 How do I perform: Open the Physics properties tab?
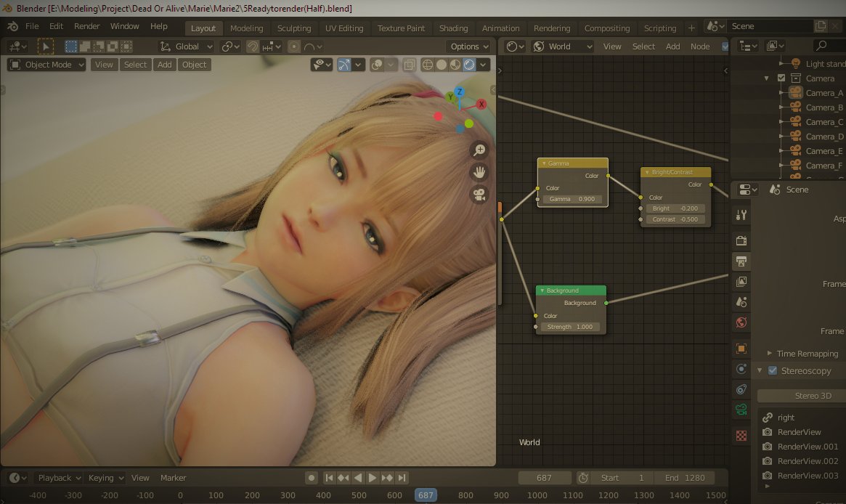(x=741, y=369)
